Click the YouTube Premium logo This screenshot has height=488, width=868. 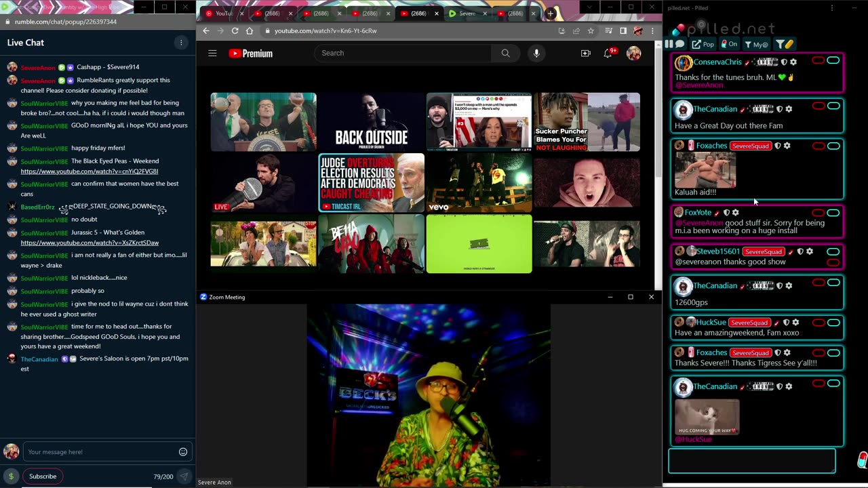(250, 54)
